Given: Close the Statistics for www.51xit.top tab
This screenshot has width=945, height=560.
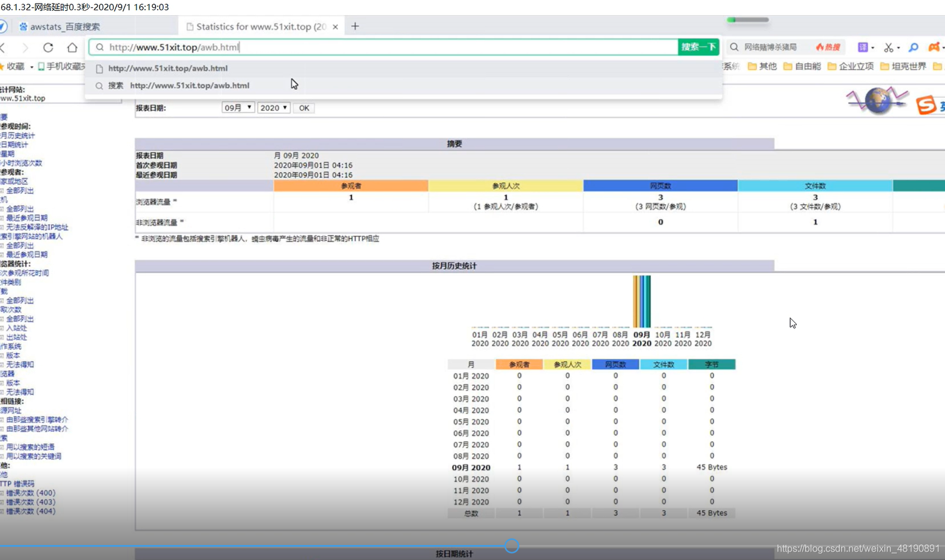Looking at the screenshot, I should [x=335, y=27].
